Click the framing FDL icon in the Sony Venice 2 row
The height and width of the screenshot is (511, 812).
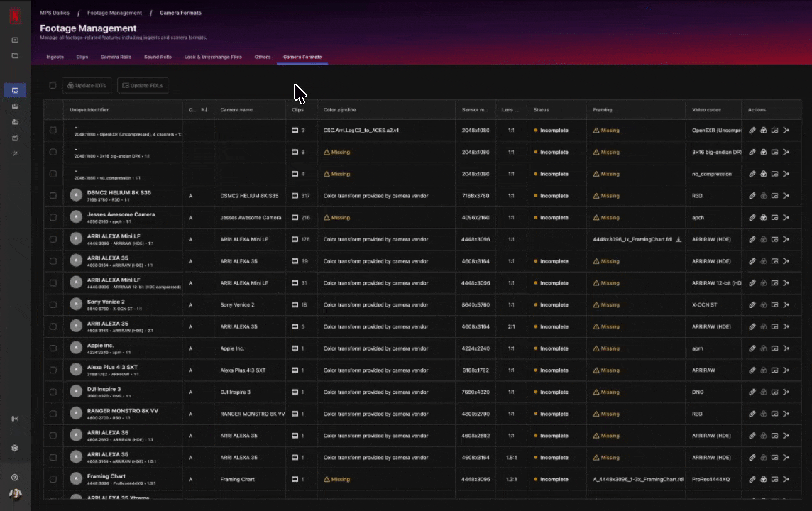(x=774, y=305)
